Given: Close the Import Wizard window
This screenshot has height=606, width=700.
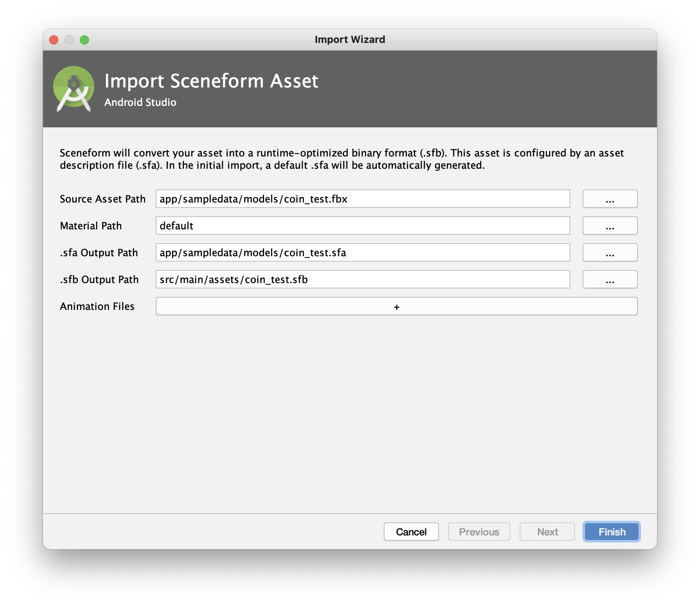Looking at the screenshot, I should pyautogui.click(x=54, y=40).
